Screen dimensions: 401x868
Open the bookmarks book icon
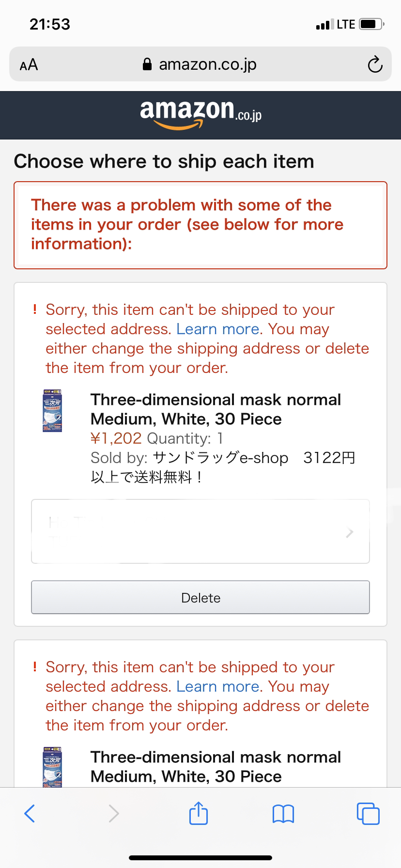tap(283, 814)
